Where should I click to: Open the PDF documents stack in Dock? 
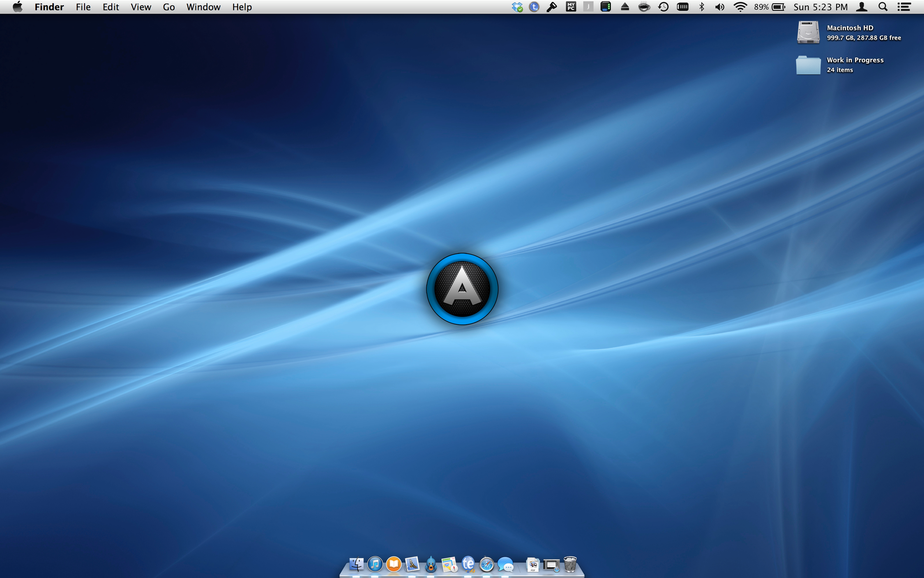tap(533, 565)
